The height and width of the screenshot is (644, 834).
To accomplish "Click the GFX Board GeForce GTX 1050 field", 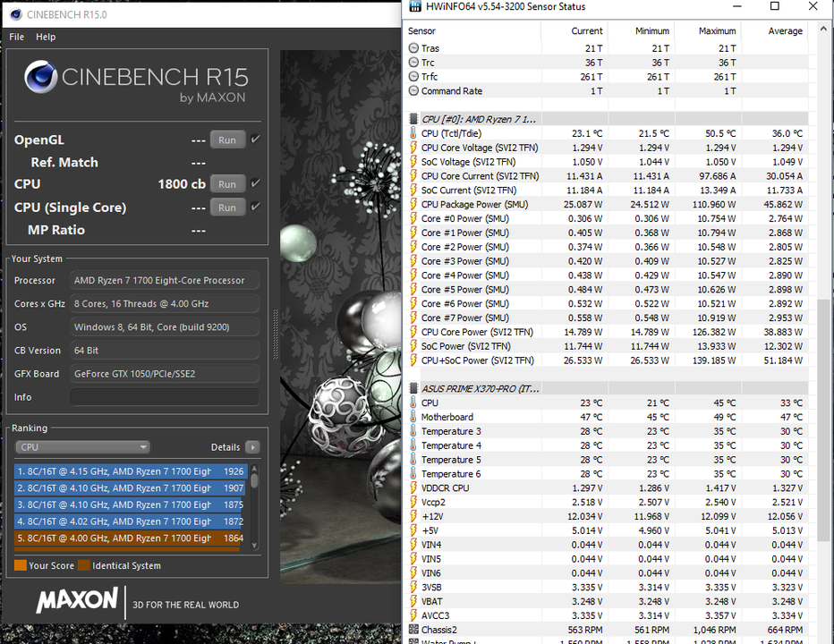I will click(x=165, y=374).
